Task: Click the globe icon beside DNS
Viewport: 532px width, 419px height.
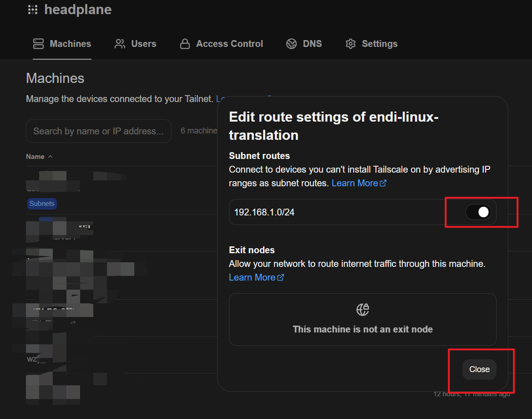Action: pyautogui.click(x=291, y=44)
